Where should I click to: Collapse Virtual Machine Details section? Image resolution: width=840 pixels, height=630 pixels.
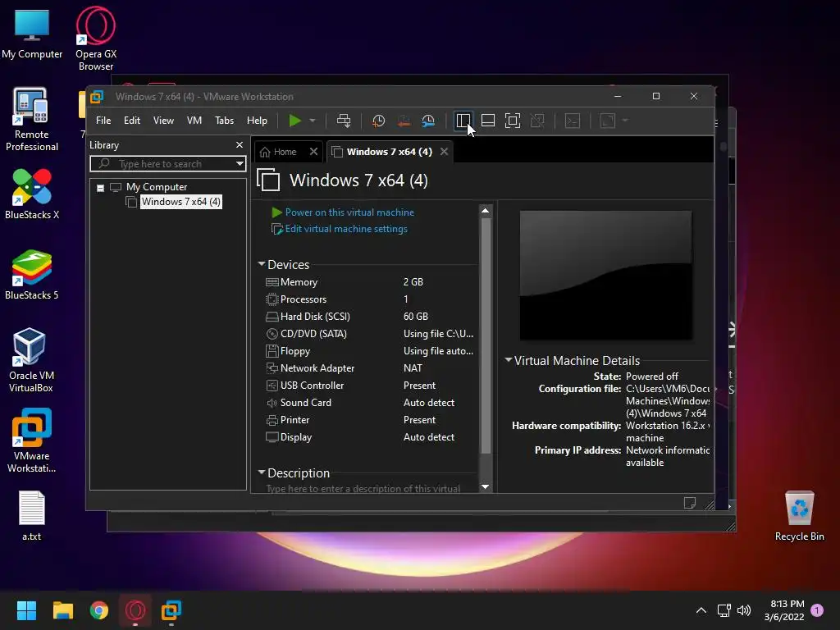pos(509,360)
